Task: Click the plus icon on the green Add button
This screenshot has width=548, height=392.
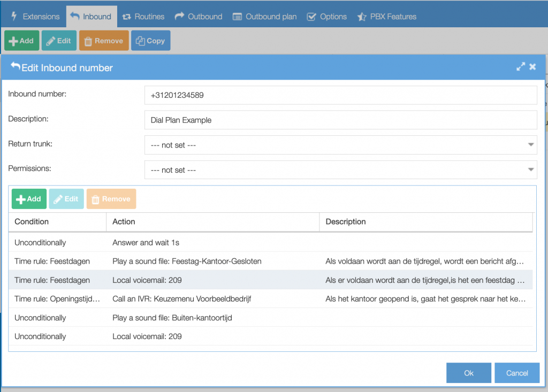Action: (12, 40)
